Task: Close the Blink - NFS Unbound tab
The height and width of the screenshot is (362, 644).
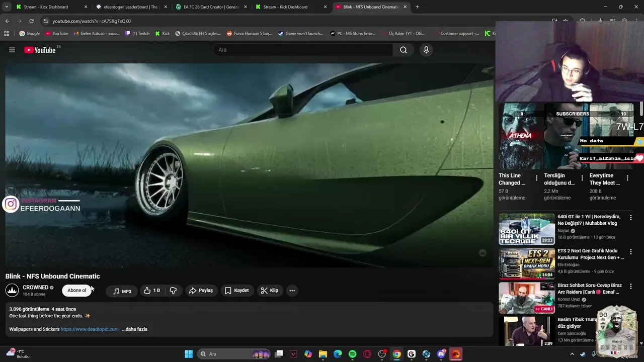Action: click(405, 7)
